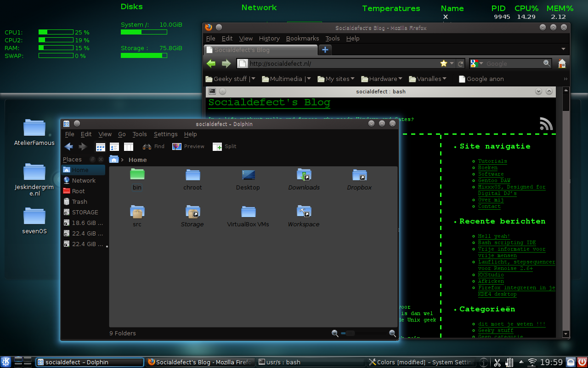The image size is (588, 368).
Task: Undock the Places panel with float icon
Action: coord(92,159)
